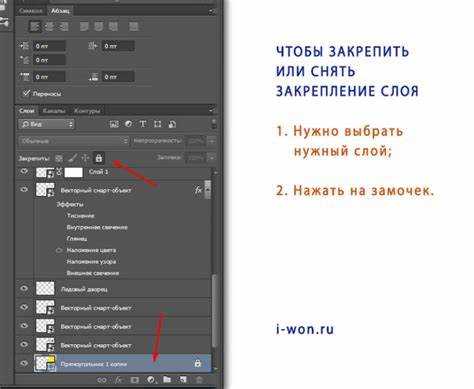This screenshot has height=389, width=474.
Task: Hide Векторный смарт-объект layer below Ледовый дворец
Action: pyautogui.click(x=24, y=307)
